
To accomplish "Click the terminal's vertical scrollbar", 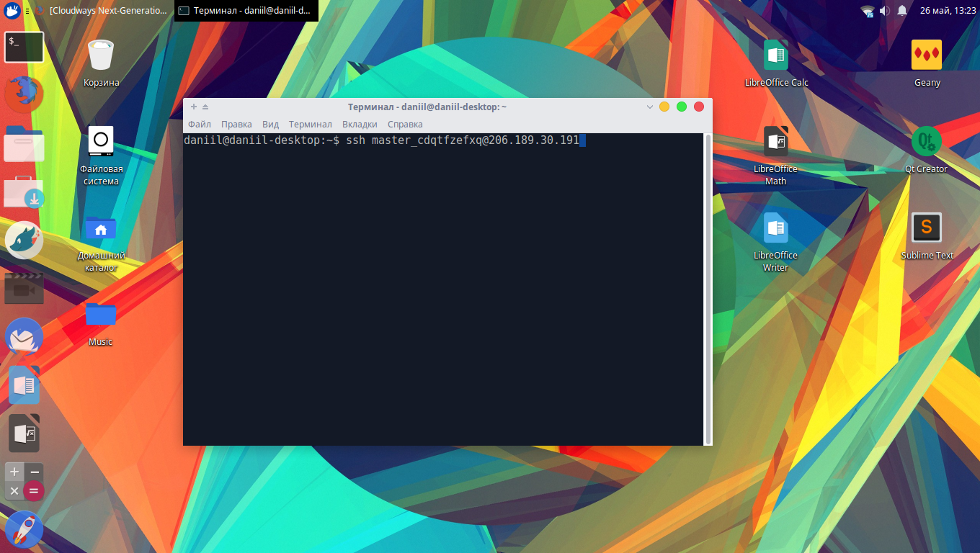I will tap(708, 288).
